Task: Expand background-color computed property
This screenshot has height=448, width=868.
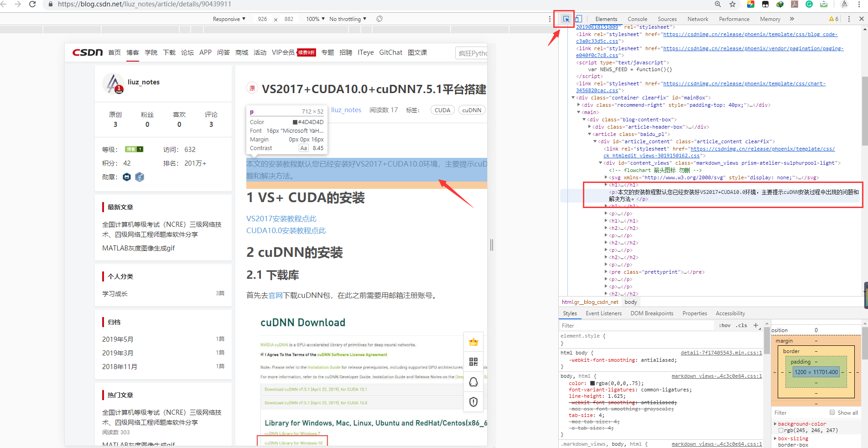Action: pyautogui.click(x=775, y=424)
